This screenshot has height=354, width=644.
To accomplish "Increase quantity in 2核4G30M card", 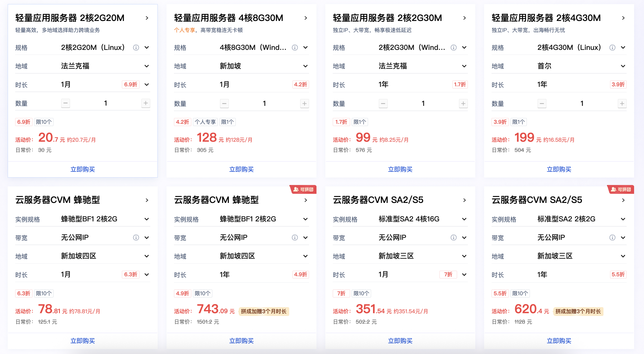I will point(622,103).
